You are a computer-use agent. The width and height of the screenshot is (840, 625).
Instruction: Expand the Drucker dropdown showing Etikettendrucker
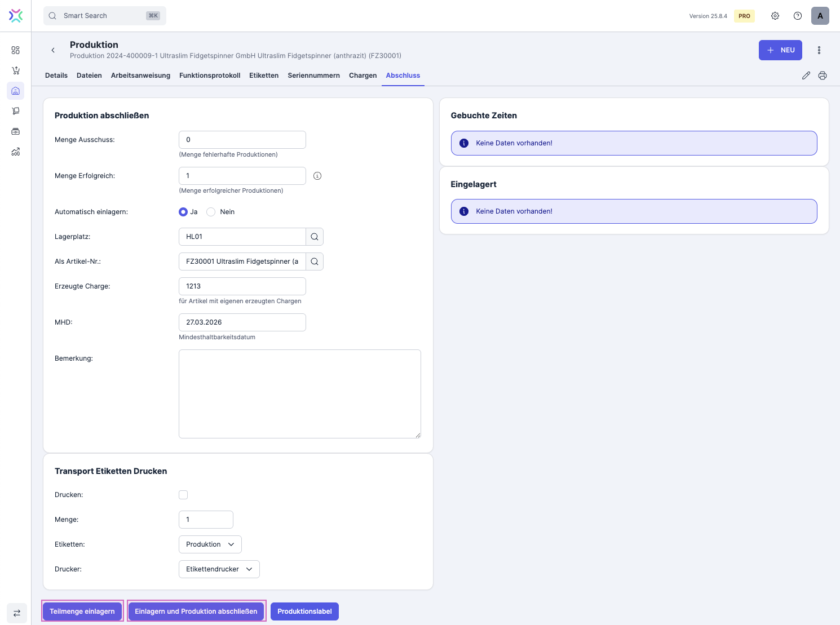(x=219, y=569)
